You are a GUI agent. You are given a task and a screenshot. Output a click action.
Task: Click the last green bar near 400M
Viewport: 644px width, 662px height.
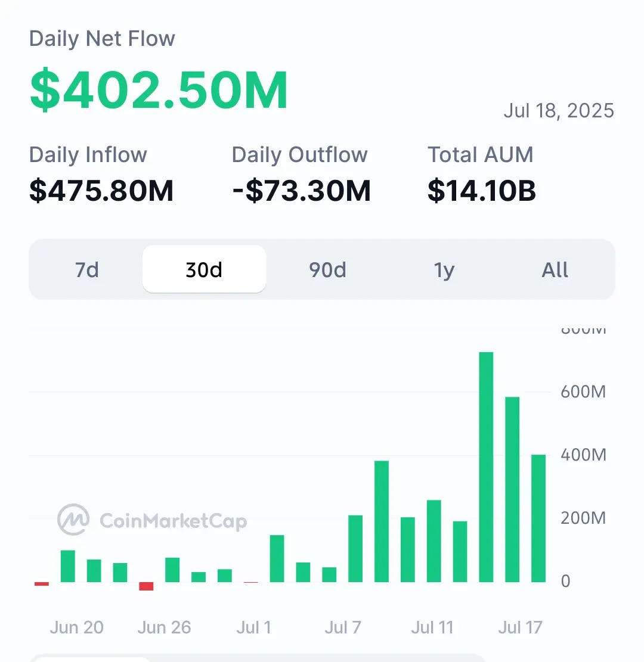pos(538,518)
